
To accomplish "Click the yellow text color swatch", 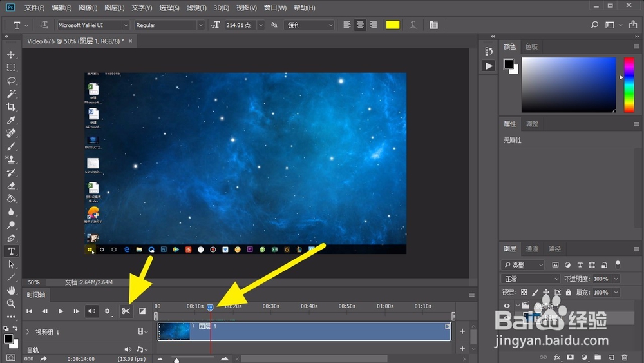I will [x=392, y=25].
